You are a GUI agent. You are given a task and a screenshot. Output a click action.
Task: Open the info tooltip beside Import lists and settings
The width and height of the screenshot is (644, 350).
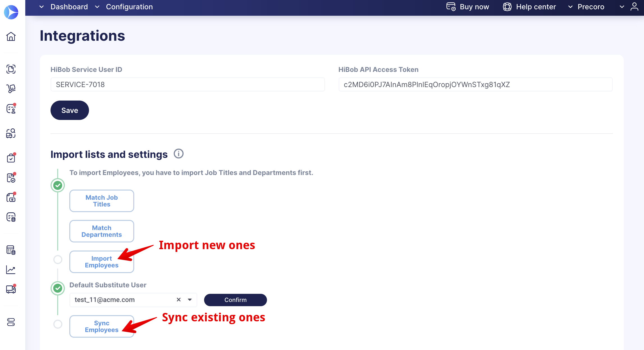179,154
